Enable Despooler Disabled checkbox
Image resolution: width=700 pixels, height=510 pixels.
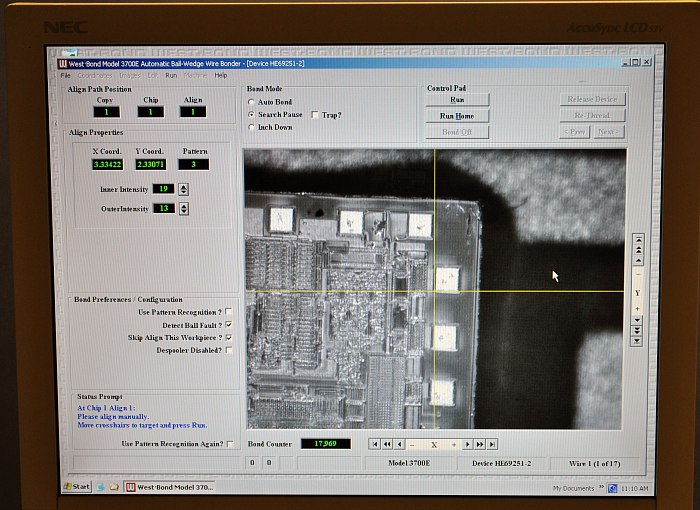click(x=229, y=350)
